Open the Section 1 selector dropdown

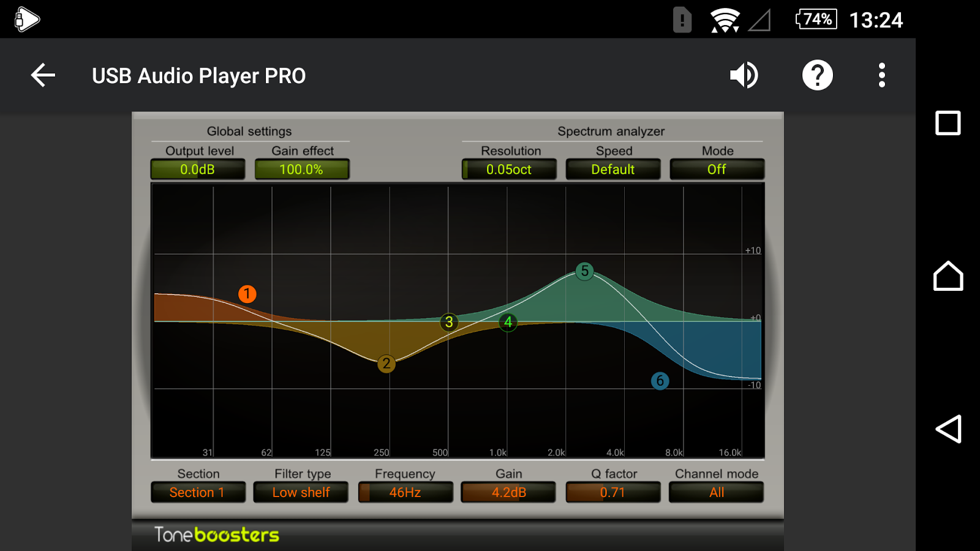coord(198,492)
